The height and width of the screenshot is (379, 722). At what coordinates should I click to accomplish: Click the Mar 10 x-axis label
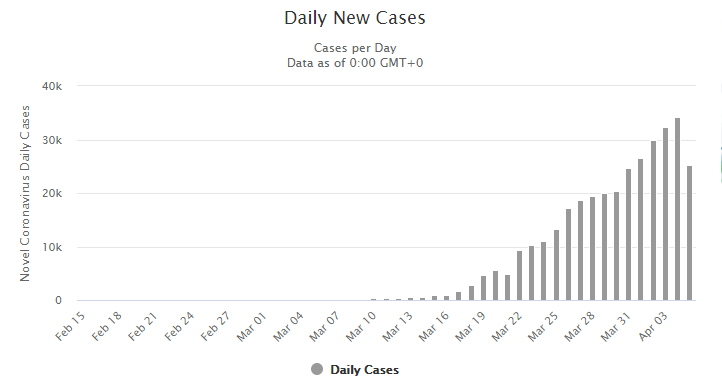[361, 326]
